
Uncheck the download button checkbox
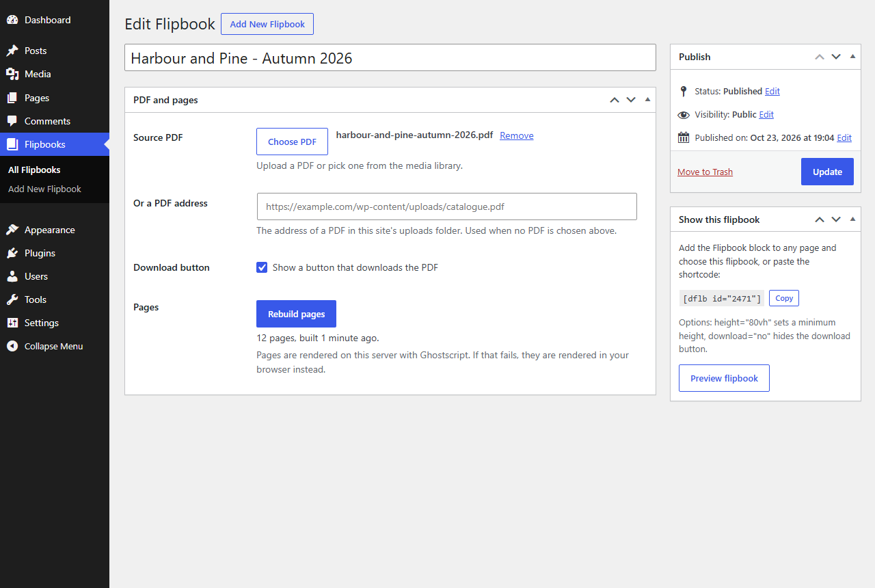click(x=262, y=267)
